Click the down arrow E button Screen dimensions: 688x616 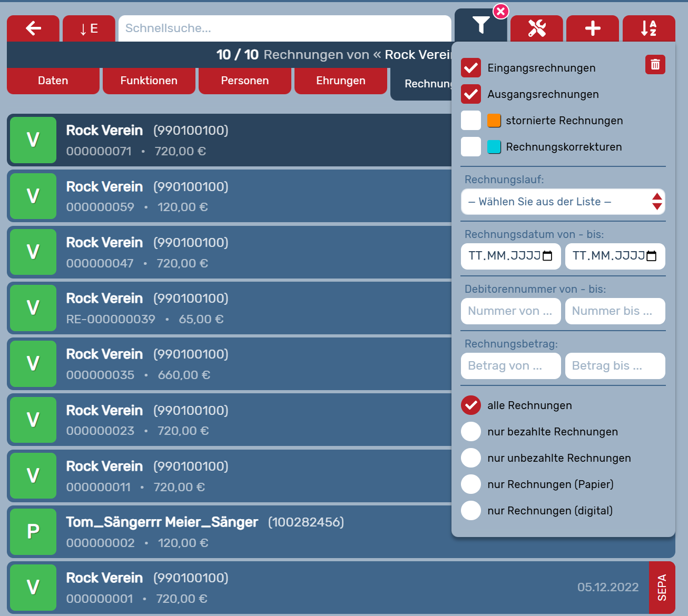[x=89, y=28]
